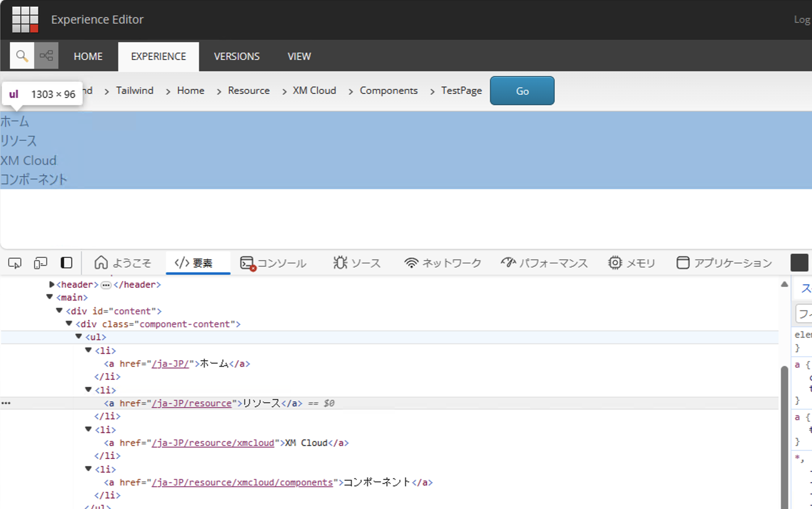Select Home in the breadcrumb
812x509 pixels.
tap(191, 90)
